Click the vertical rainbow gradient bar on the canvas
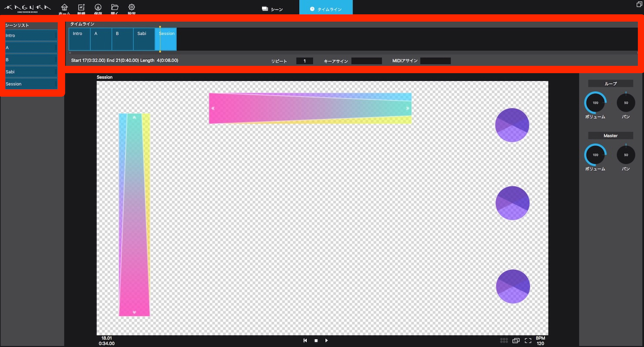This screenshot has height=347, width=644. click(x=134, y=215)
